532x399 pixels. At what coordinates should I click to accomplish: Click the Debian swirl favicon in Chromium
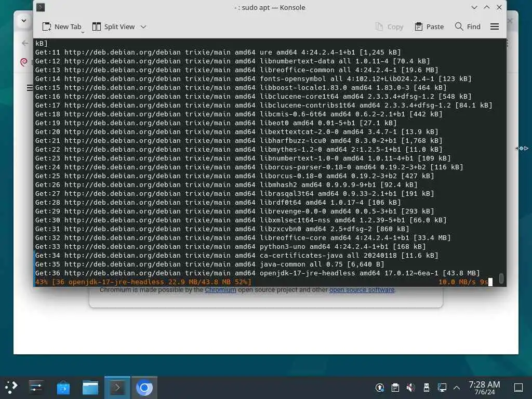tap(24, 62)
